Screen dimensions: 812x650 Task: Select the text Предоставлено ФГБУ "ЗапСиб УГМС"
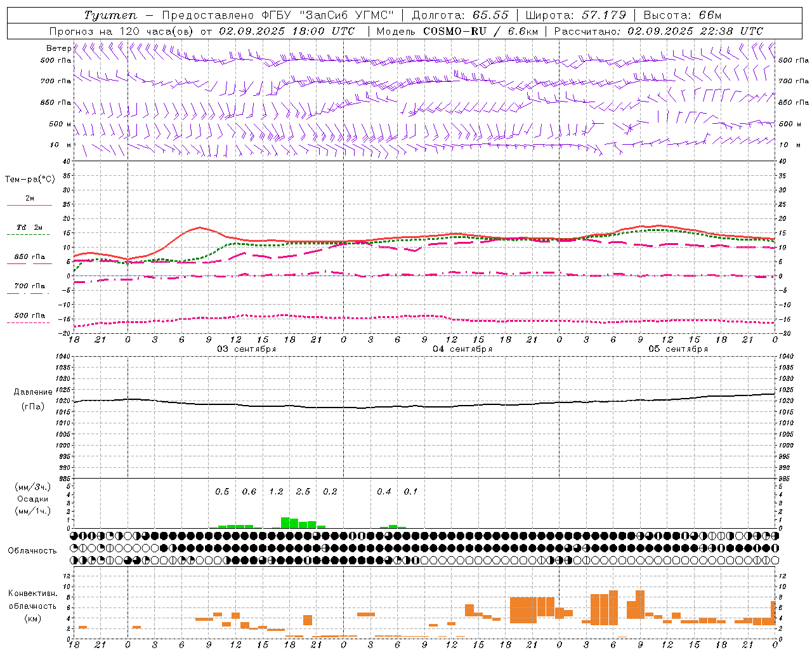[278, 15]
